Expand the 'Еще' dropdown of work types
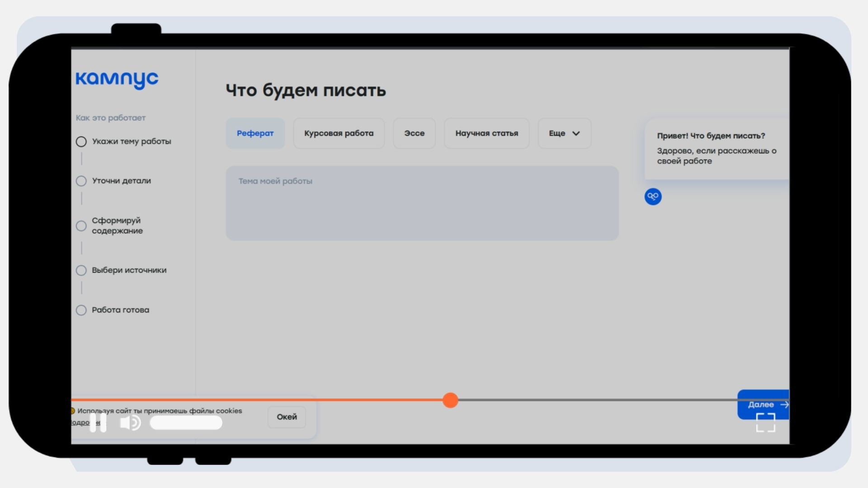 point(564,133)
